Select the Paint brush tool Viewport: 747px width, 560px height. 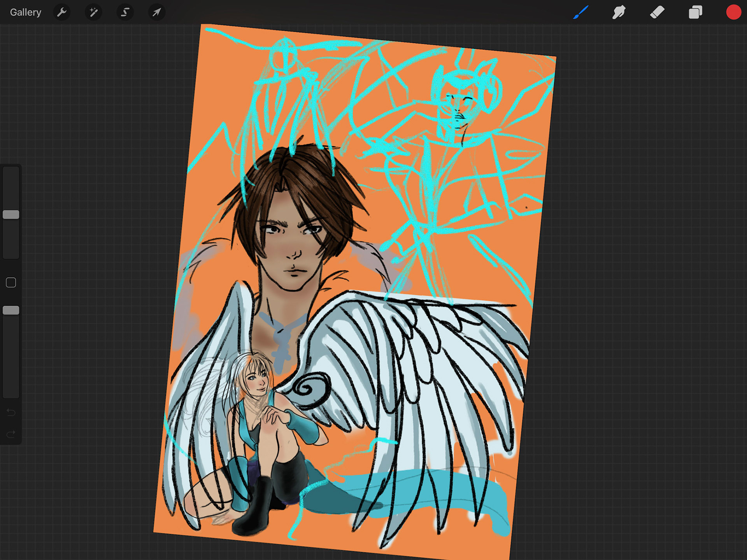[581, 12]
